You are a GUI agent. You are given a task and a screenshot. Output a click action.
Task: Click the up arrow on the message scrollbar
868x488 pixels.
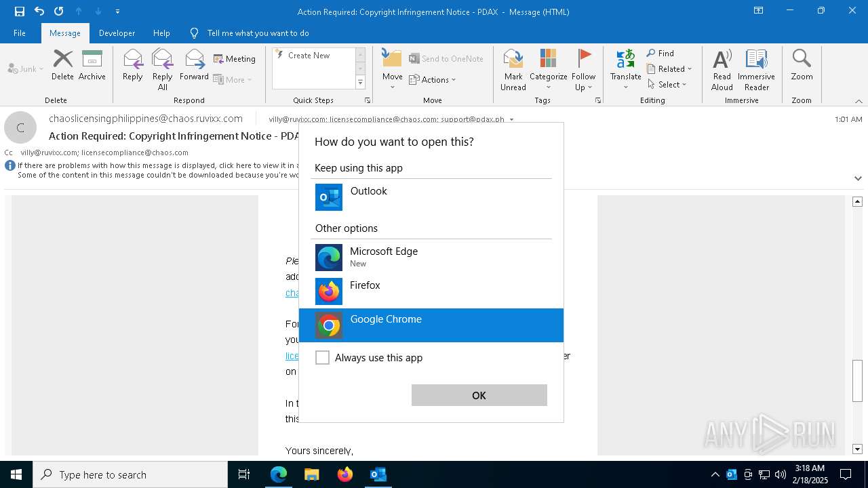[x=857, y=201]
